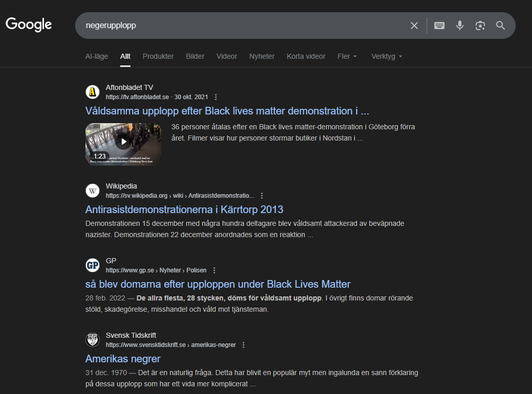Open more options for GP result
Image resolution: width=532 pixels, height=394 pixels.
[214, 270]
